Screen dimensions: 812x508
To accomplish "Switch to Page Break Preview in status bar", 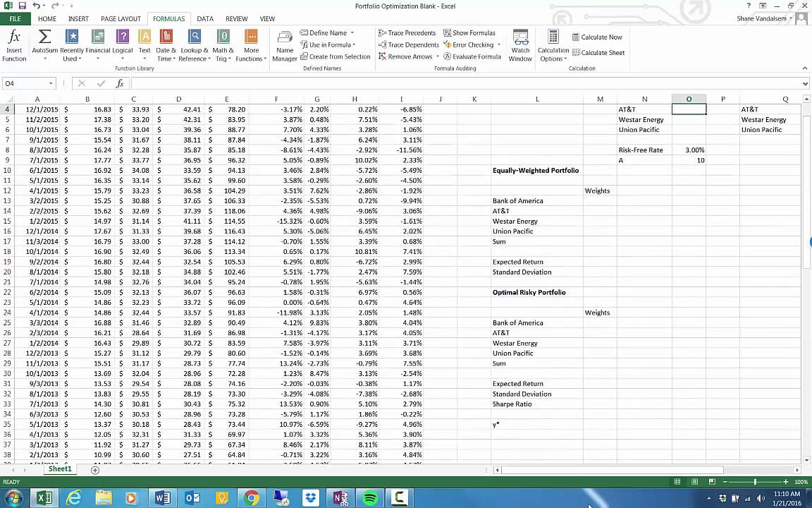I will [712, 482].
